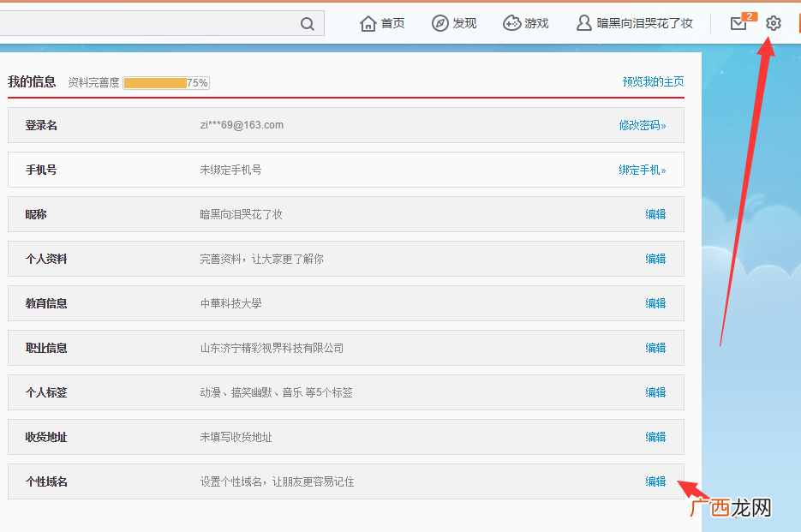Screen dimensions: 801x532
Task: Open the 发现 navigation item
Action: pos(464,23)
